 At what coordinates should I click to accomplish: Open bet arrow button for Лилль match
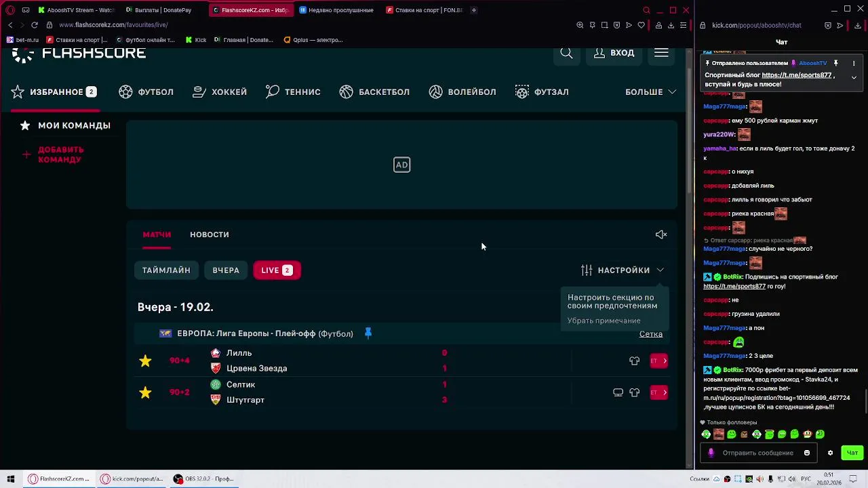point(658,361)
